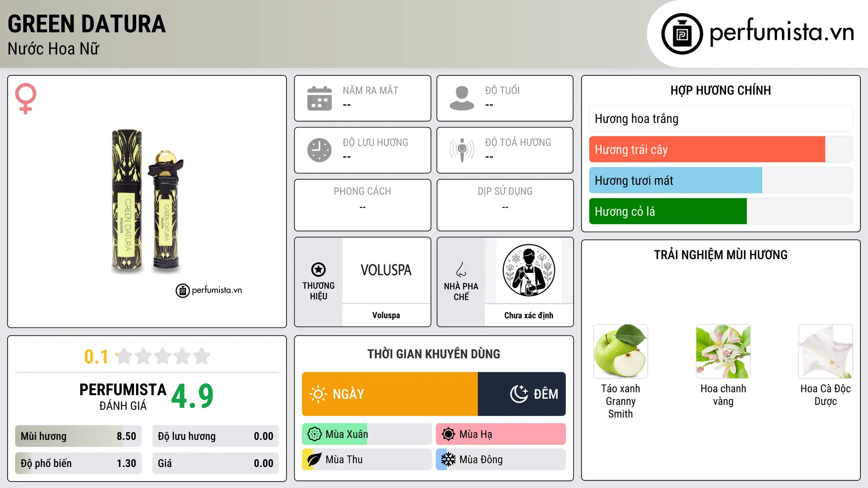Click the Mùa Hạ season label
868x488 pixels.
(x=476, y=434)
